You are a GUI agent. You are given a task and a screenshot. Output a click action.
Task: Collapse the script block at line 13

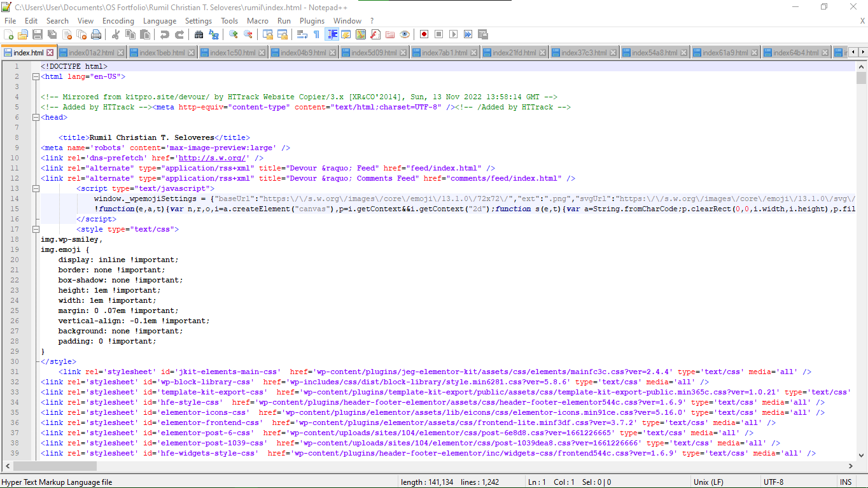(x=36, y=188)
